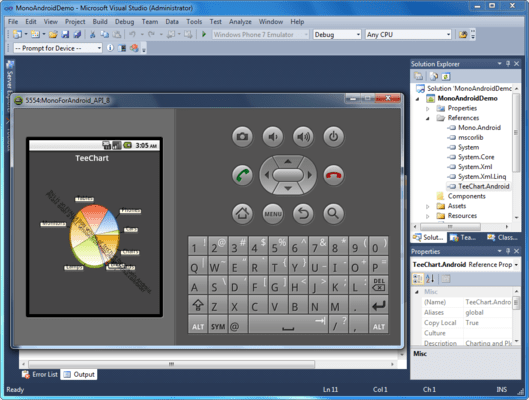
Task: Click the left ALT key on emulator keyboard
Action: (x=198, y=325)
